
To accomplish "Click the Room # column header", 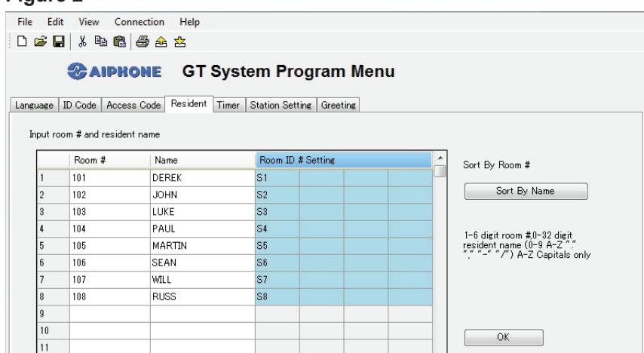I will click(110, 160).
